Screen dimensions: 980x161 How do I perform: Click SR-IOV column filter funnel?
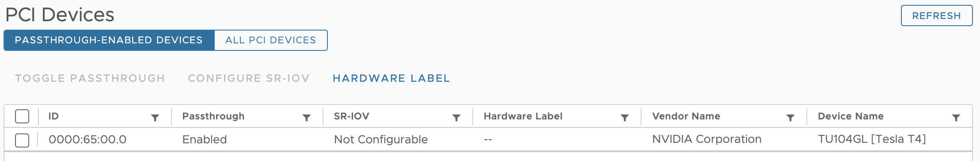pos(456,118)
